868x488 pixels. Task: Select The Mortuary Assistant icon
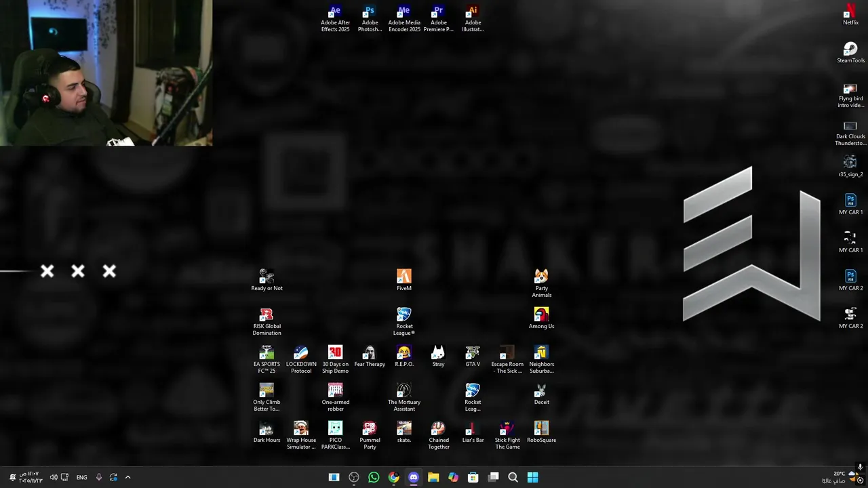click(x=404, y=398)
